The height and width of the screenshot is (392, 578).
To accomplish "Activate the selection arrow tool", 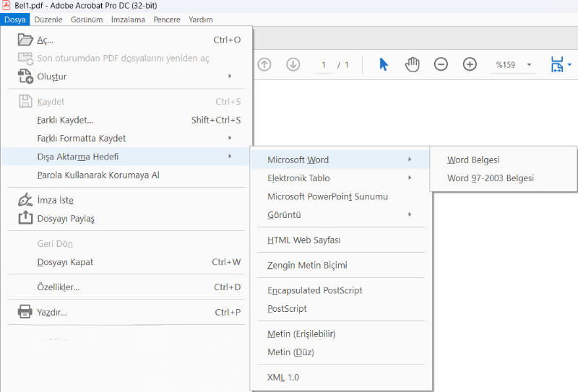I will [x=384, y=64].
